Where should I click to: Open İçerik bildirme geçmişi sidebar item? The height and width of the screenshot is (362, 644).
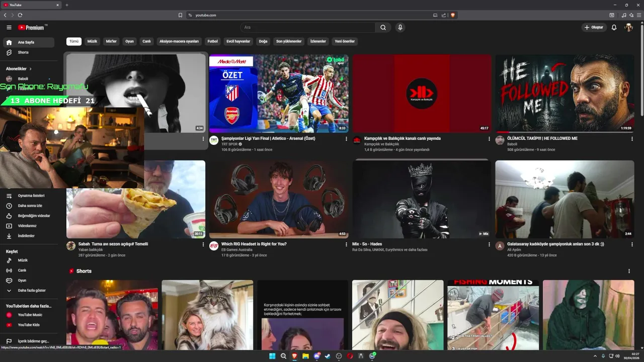pos(29,341)
